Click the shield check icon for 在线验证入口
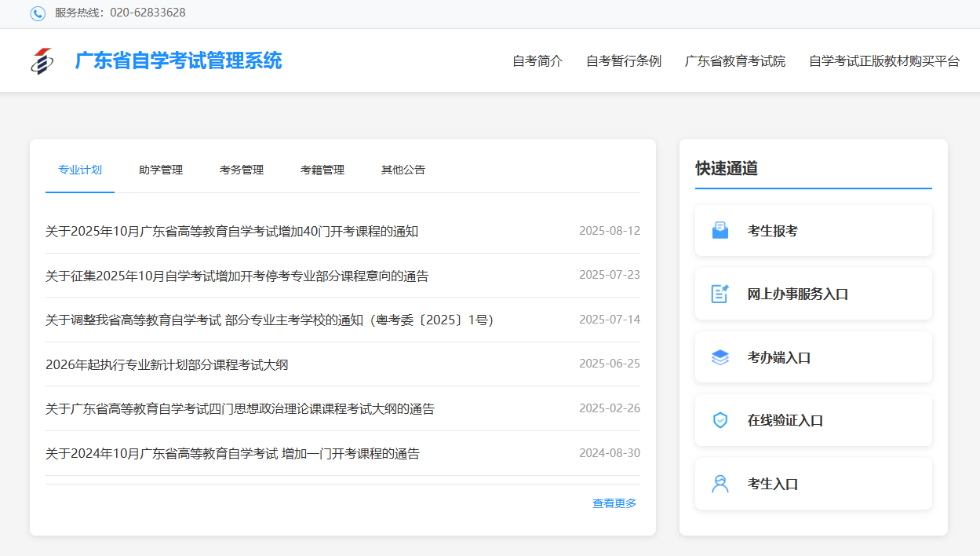This screenshot has height=556, width=980. [x=720, y=420]
